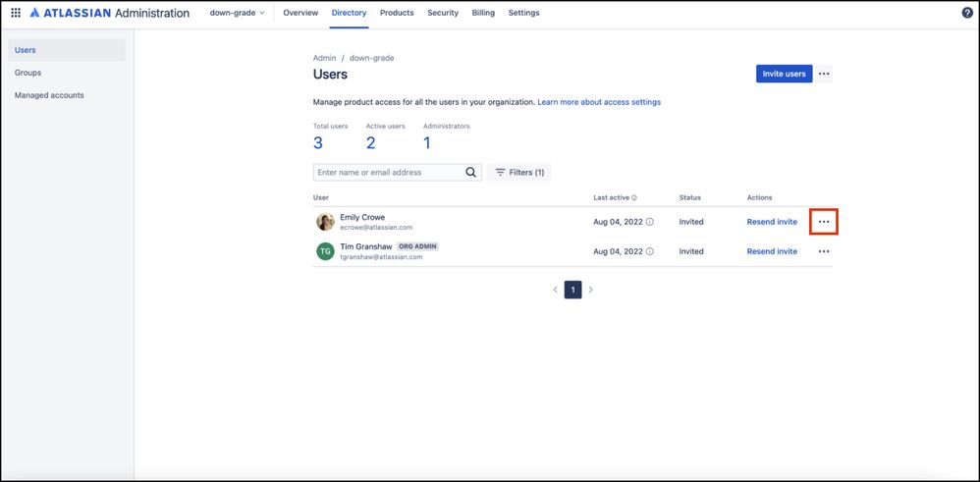The height and width of the screenshot is (482, 980).
Task: Switch to the Overview tab
Action: [300, 13]
